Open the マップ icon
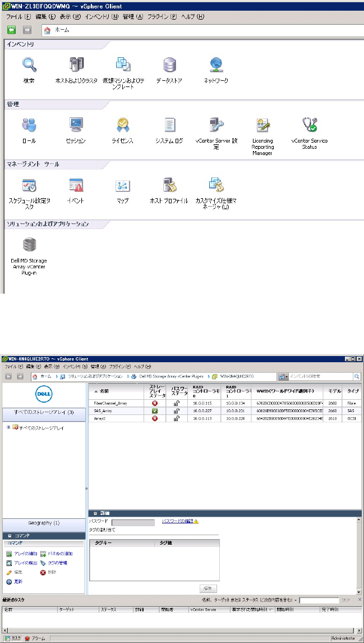This screenshot has width=364, height=643. pyautogui.click(x=122, y=185)
